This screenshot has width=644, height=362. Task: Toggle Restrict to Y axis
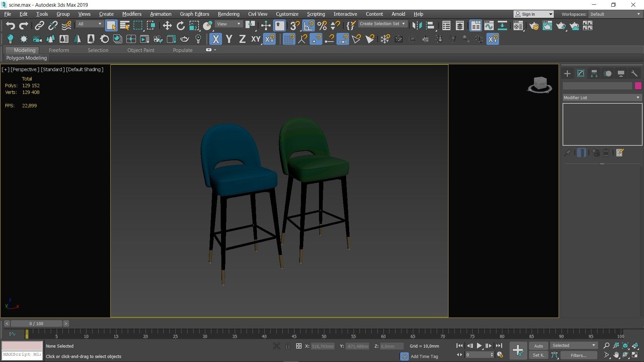tap(229, 39)
